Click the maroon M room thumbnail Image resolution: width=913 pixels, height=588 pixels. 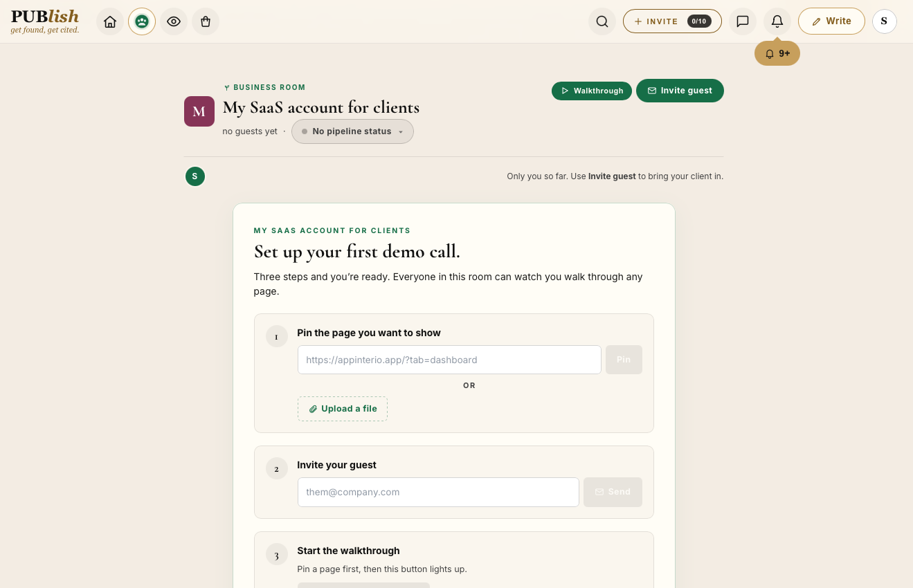(x=199, y=111)
